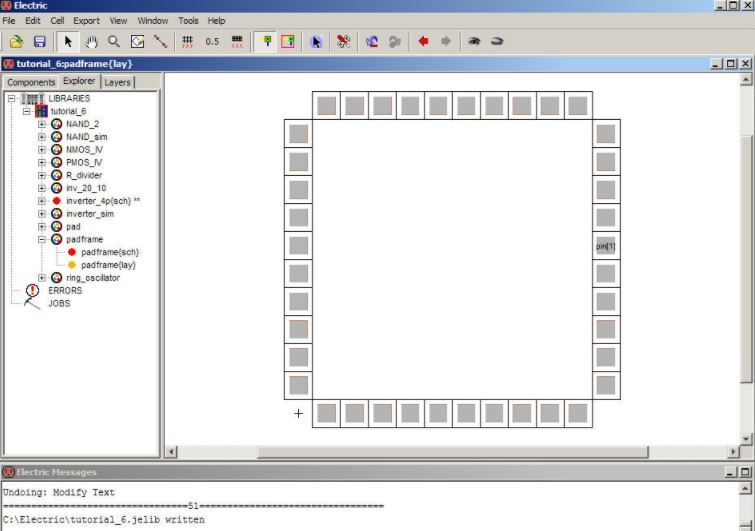Open padframe{sch} in the explorer tree

[x=109, y=253]
